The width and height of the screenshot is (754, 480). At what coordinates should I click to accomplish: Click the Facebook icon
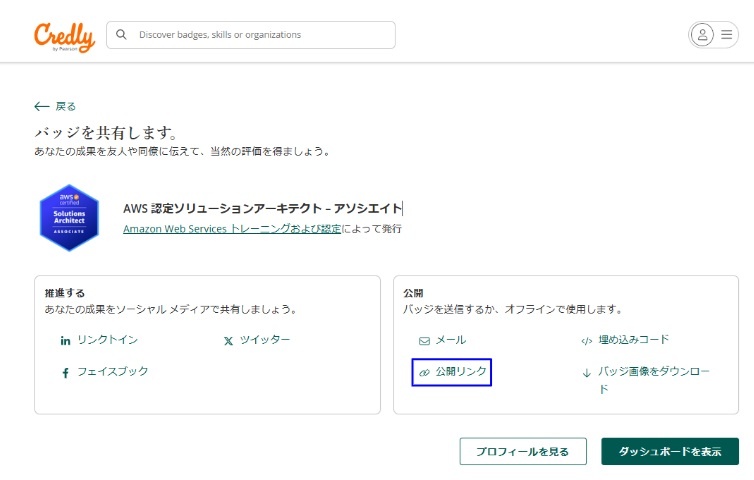click(x=65, y=373)
